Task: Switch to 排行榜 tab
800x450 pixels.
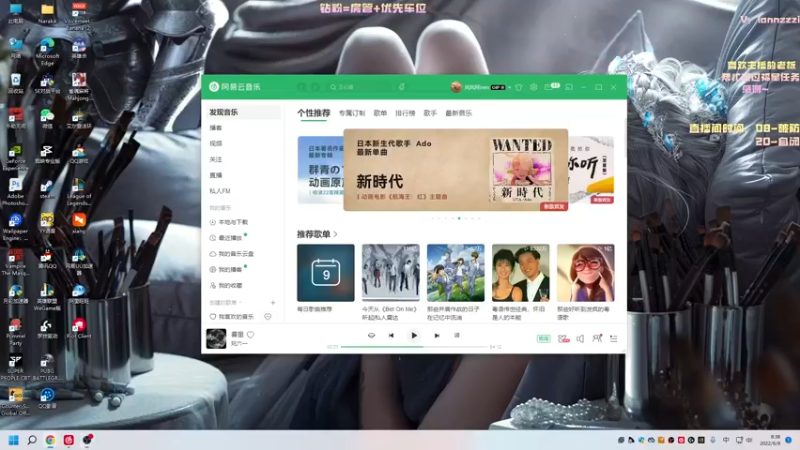Action: (x=405, y=113)
